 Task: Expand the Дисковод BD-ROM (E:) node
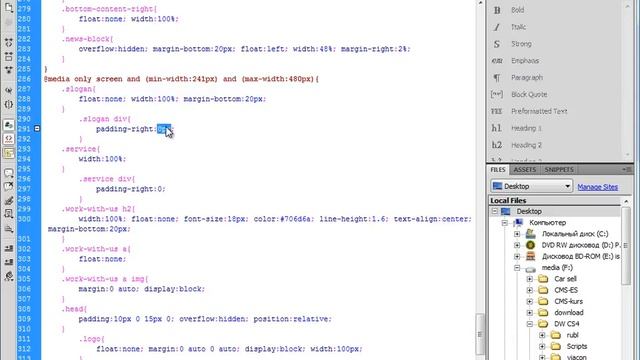coord(517,256)
